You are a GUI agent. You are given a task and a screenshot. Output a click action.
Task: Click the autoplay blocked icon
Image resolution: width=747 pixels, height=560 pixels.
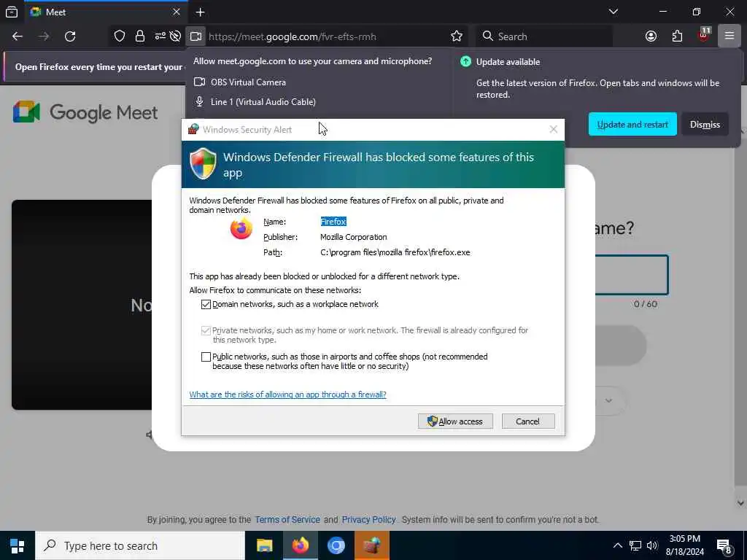[175, 36]
